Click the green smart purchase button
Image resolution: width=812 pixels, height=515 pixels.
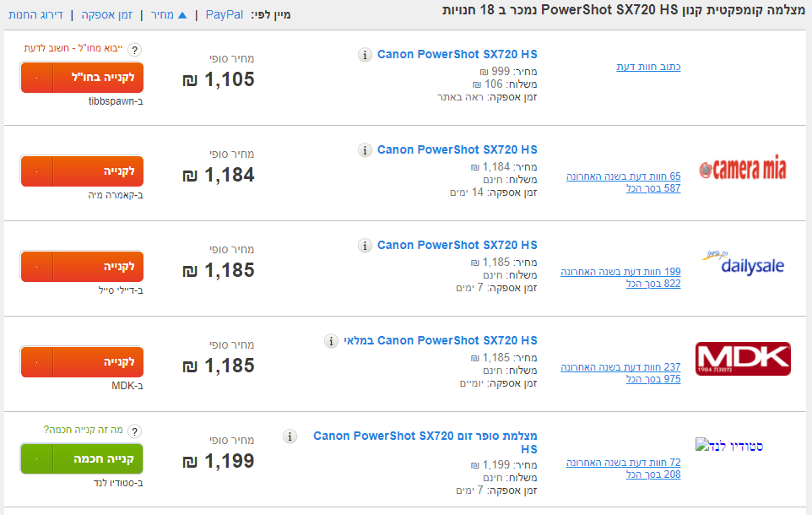(x=82, y=458)
